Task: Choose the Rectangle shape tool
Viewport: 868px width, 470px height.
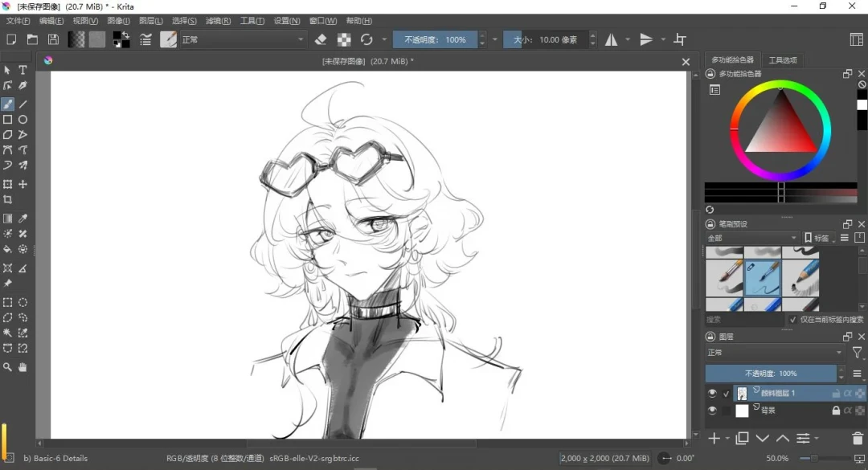Action: 8,120
